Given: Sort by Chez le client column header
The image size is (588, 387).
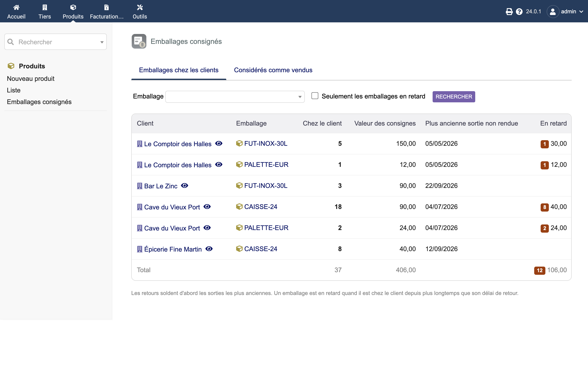Looking at the screenshot, I should click(322, 123).
